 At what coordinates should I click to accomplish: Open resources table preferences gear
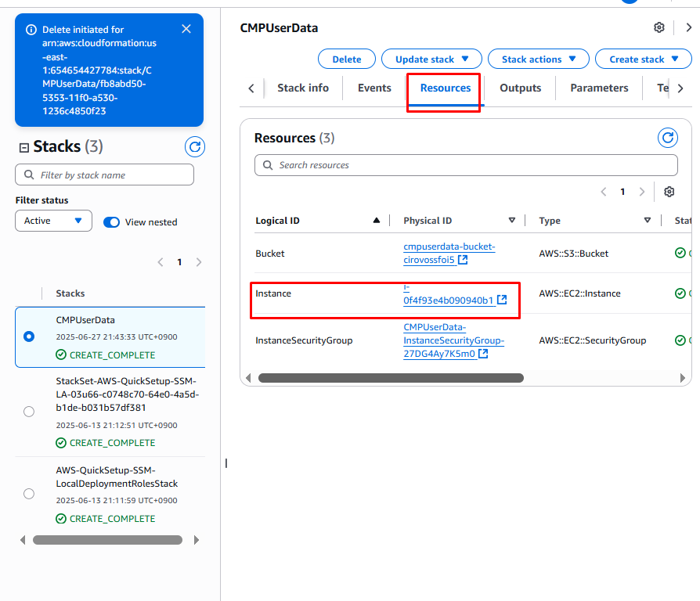(669, 192)
